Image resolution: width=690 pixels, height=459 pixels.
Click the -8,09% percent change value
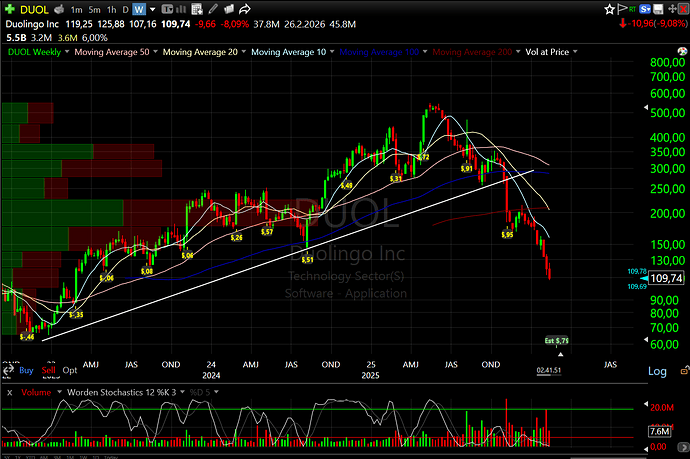click(x=235, y=24)
